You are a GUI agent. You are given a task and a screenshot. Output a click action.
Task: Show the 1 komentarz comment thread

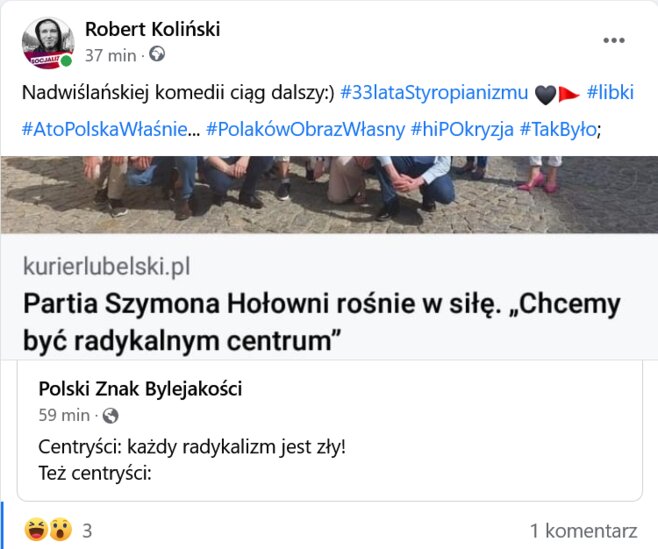pyautogui.click(x=583, y=529)
